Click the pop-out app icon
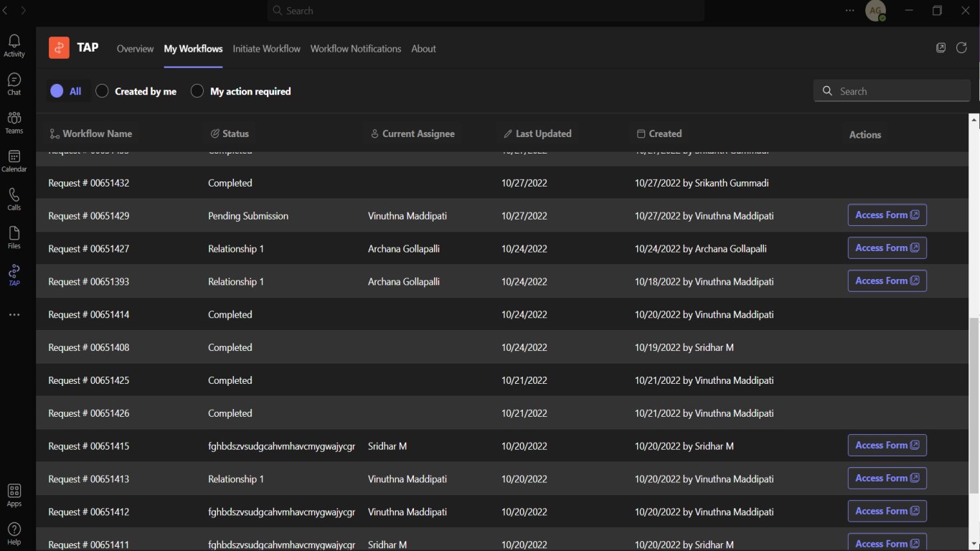The width and height of the screenshot is (980, 551). (941, 48)
